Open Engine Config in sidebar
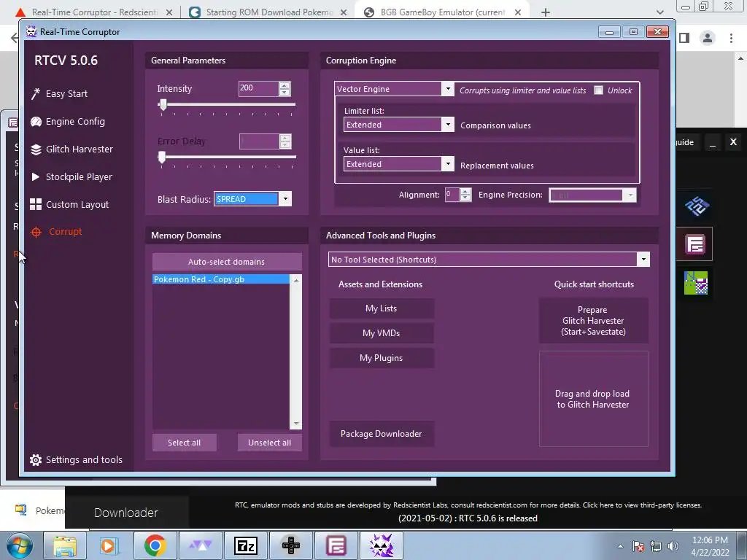This screenshot has width=747, height=560. point(68,122)
